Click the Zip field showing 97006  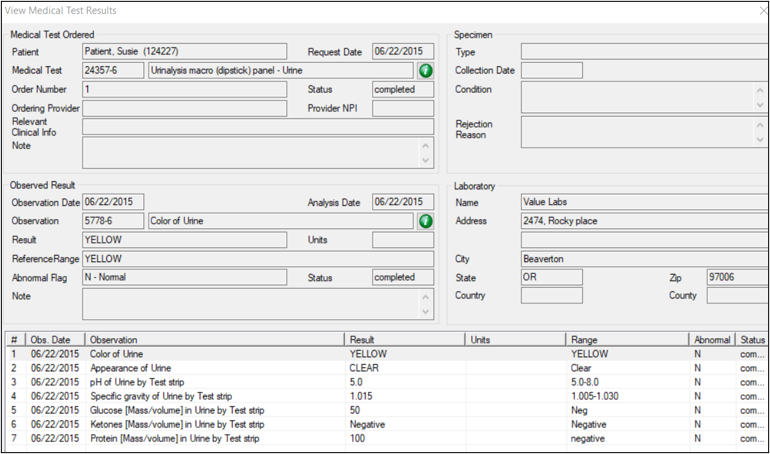click(737, 277)
